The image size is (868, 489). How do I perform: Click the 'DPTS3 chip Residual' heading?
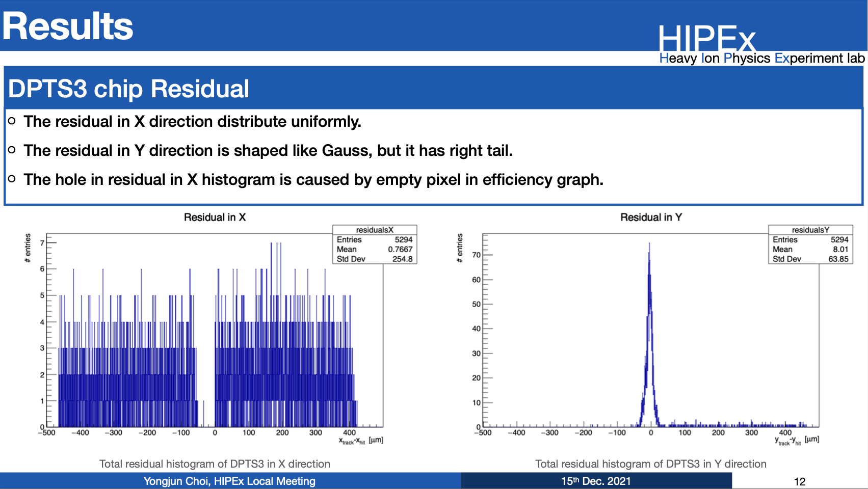tap(128, 89)
